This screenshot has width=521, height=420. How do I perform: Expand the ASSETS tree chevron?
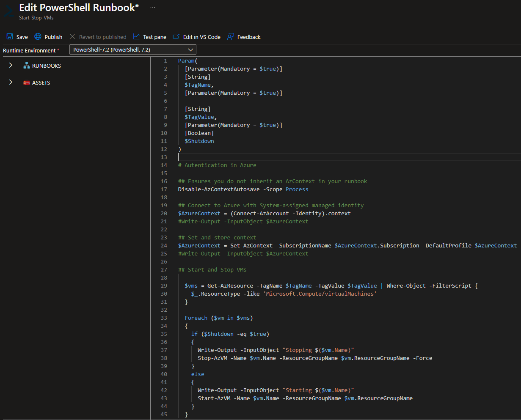[x=11, y=82]
